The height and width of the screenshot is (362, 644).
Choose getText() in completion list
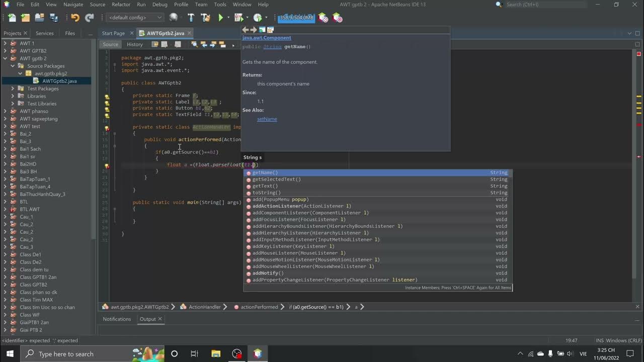pos(377,186)
